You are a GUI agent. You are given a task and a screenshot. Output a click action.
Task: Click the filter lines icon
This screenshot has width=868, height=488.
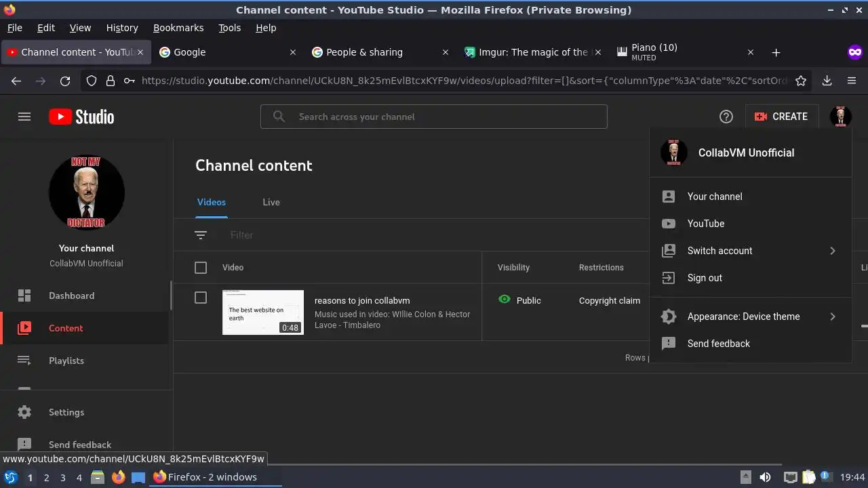pos(201,235)
